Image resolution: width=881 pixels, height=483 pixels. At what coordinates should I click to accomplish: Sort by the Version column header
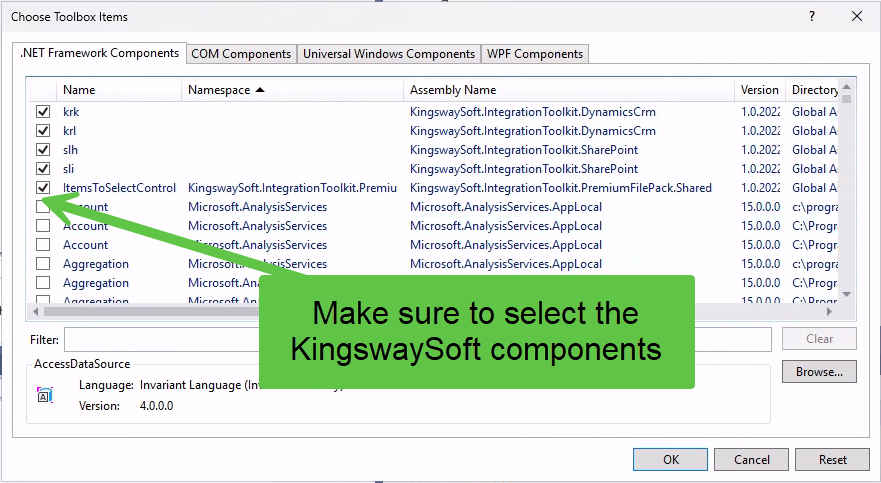[760, 90]
